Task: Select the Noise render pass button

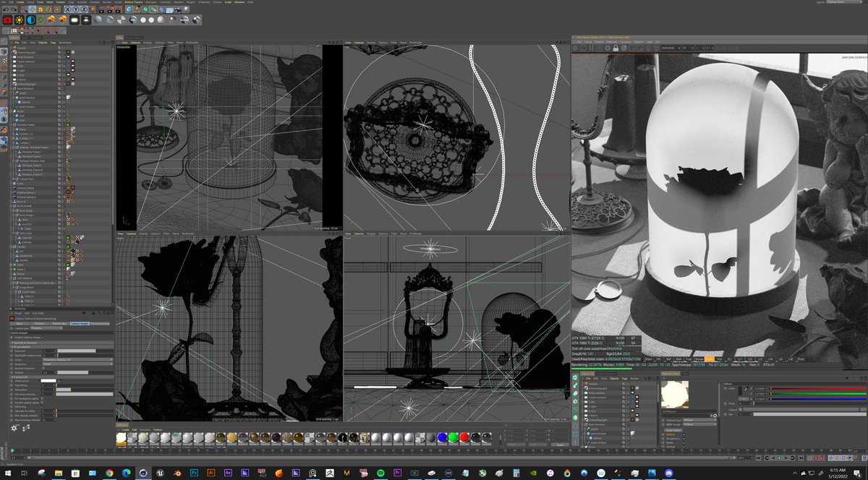Action: point(699,359)
